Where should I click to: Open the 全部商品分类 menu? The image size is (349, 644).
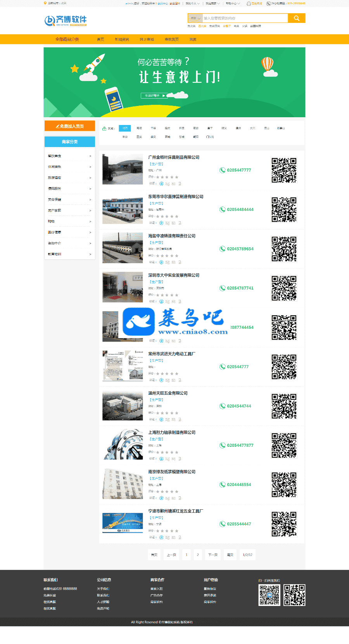[67, 39]
